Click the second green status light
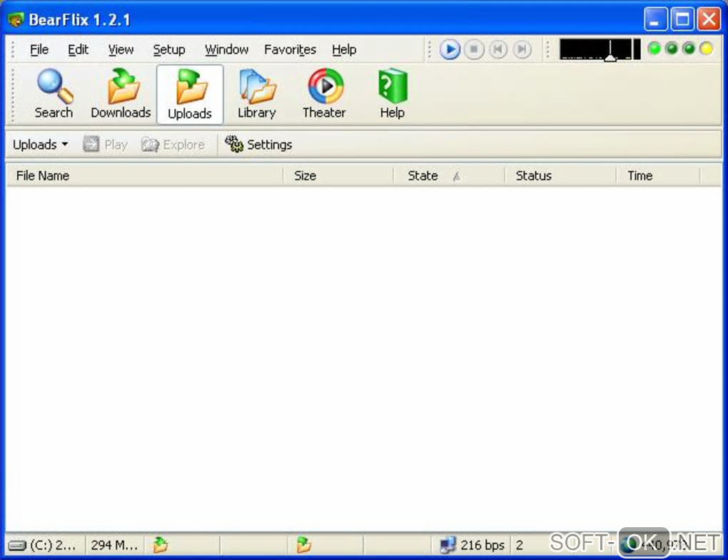The image size is (728, 560). 672,49
